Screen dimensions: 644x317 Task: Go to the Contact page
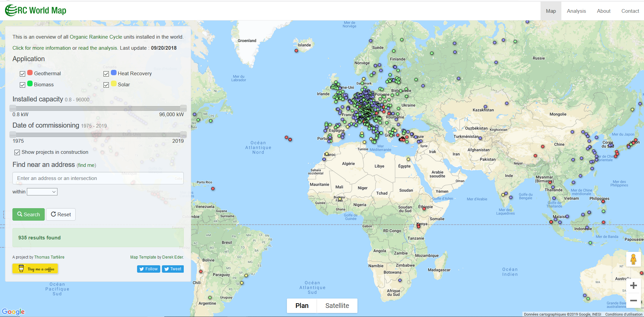[630, 11]
